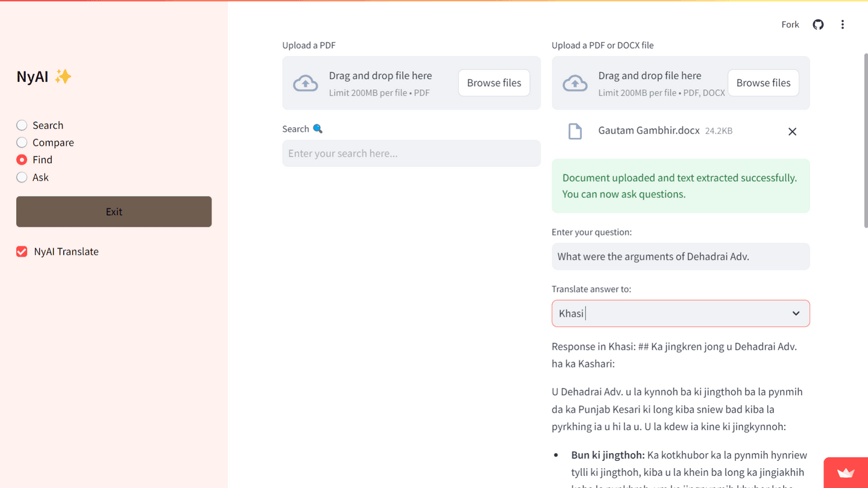Click the Drag and drop area of PDF uploader
Screen dimensions: 868x488
tap(411, 83)
